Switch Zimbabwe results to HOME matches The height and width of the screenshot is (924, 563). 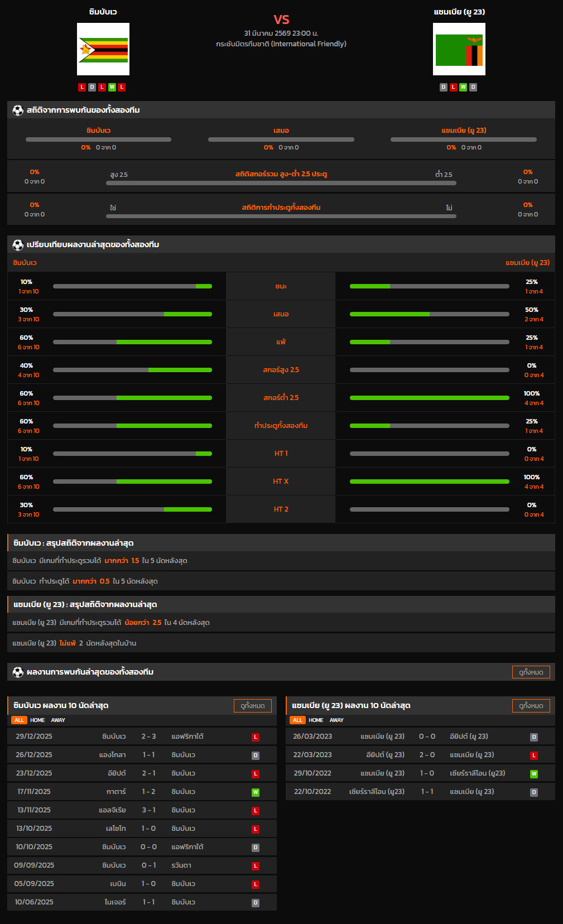pos(37,720)
